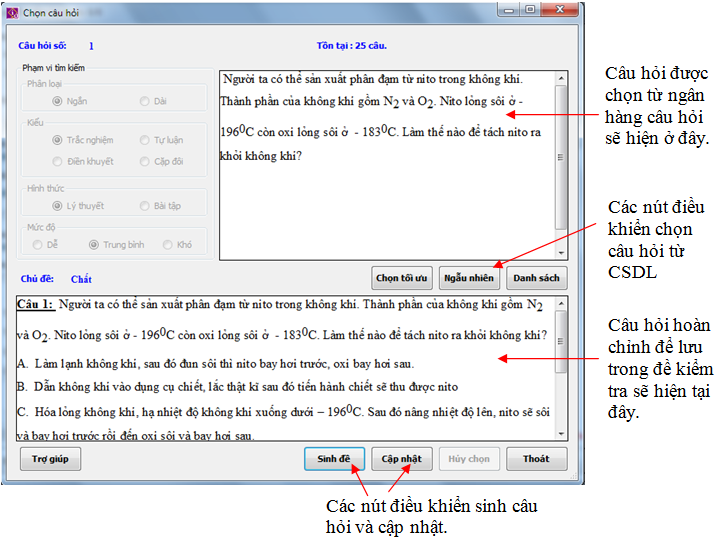
Task: Open Trợ giúp help
Action: pyautogui.click(x=50, y=459)
